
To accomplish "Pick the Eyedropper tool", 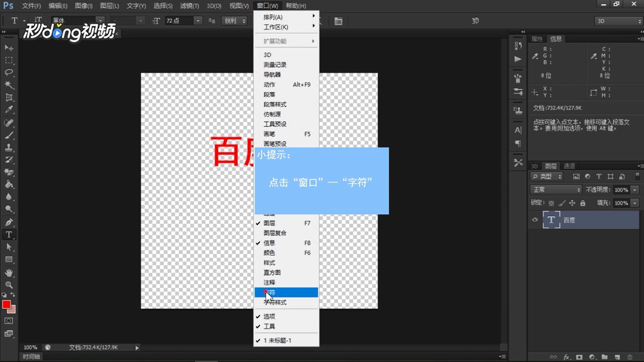I will point(9,110).
